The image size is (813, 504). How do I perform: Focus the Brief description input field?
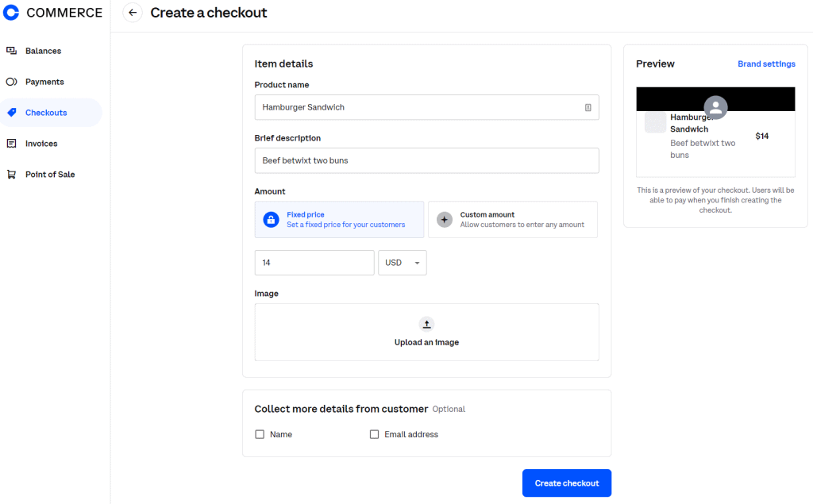point(426,161)
